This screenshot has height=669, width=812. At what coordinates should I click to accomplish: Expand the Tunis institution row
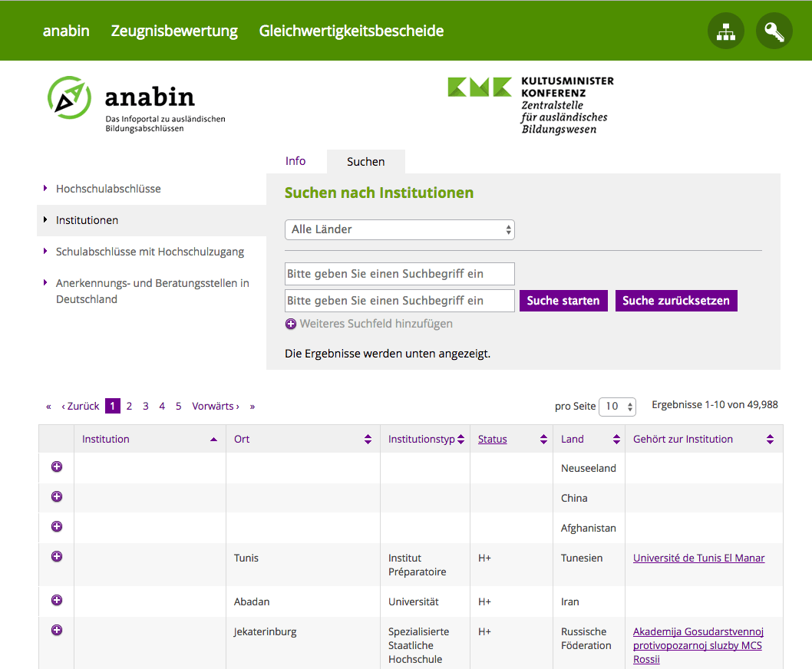point(56,556)
